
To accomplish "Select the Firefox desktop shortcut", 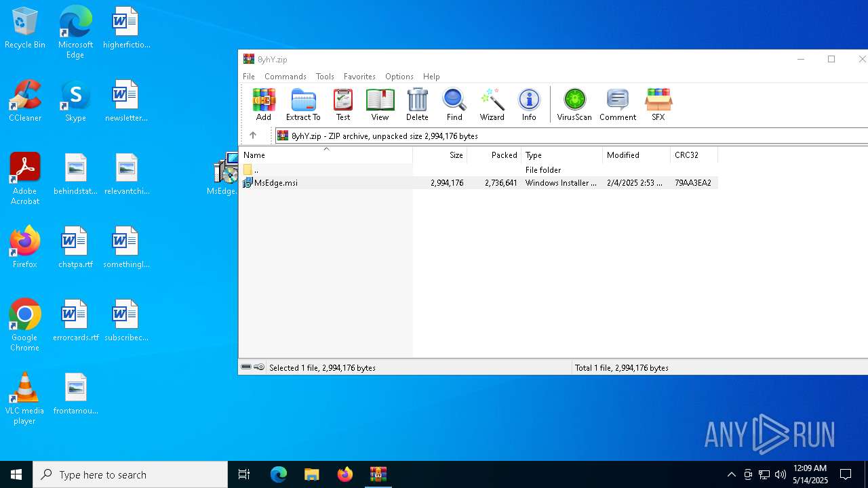I will pos(25,247).
